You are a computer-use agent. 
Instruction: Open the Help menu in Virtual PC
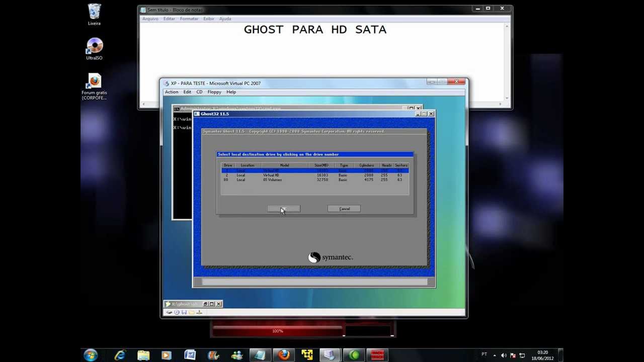pos(231,92)
